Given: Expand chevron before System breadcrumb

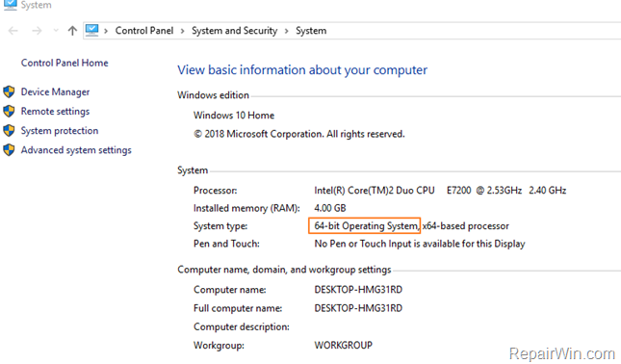Looking at the screenshot, I should click(x=286, y=31).
